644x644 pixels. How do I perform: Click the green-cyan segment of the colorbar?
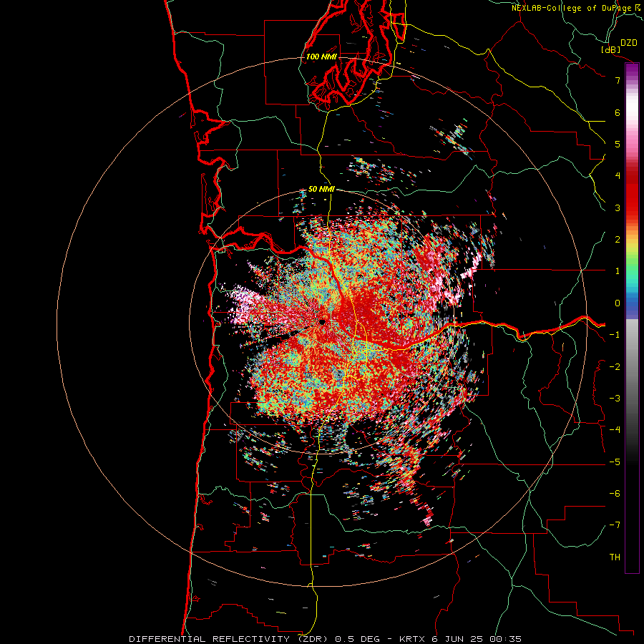pyautogui.click(x=632, y=273)
